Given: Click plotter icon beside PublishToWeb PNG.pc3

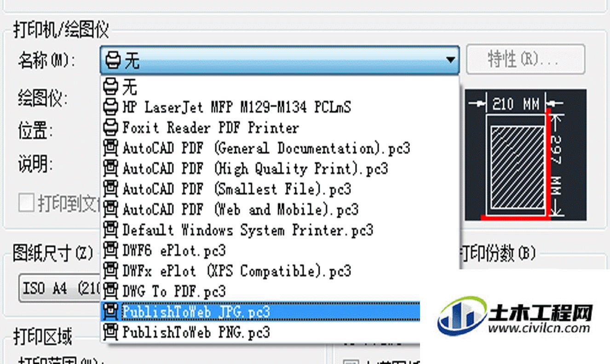Looking at the screenshot, I should point(111,332).
